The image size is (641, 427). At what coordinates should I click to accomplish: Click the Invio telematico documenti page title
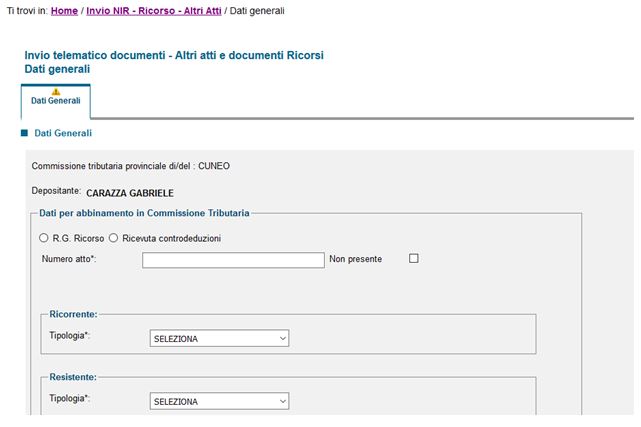pyautogui.click(x=174, y=55)
